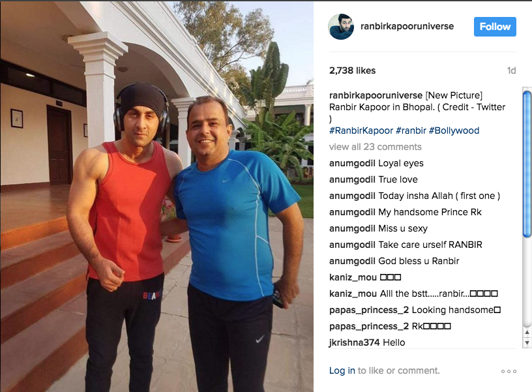
Task: Open the ranbirkapooruniverse username in the caption
Action: click(376, 95)
